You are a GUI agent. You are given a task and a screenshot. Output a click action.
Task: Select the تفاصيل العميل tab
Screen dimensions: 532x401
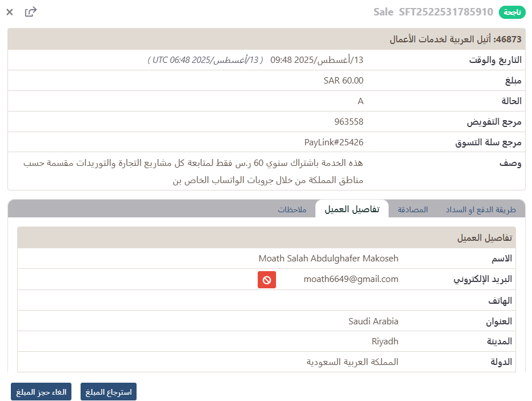coord(351,209)
